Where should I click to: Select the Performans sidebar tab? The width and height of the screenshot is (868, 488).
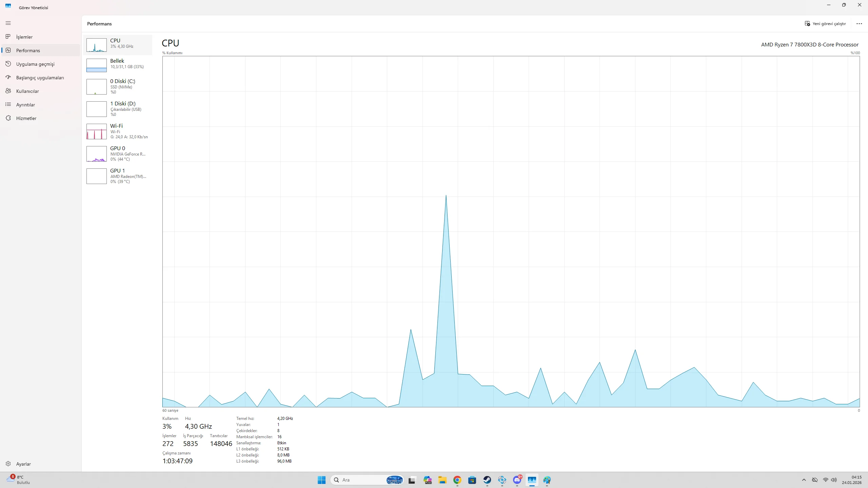(28, 50)
